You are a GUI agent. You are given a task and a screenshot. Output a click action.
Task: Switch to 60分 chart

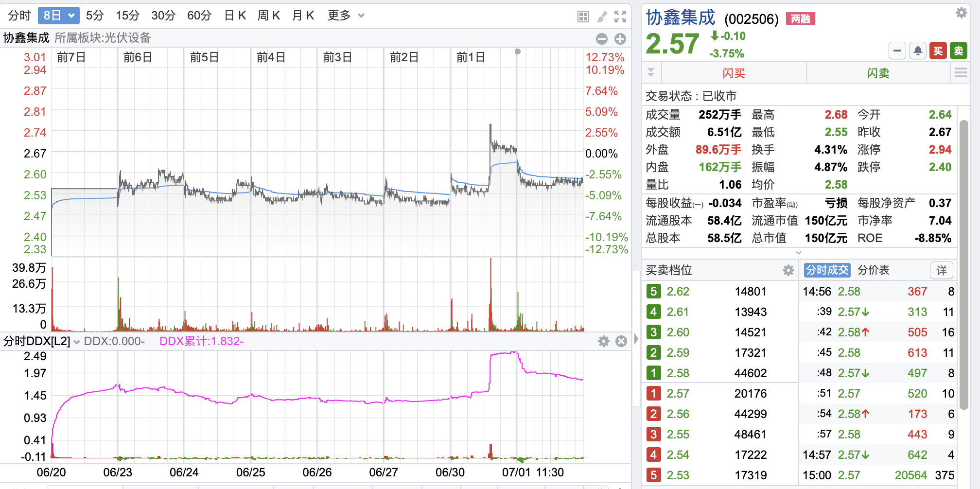coord(199,16)
